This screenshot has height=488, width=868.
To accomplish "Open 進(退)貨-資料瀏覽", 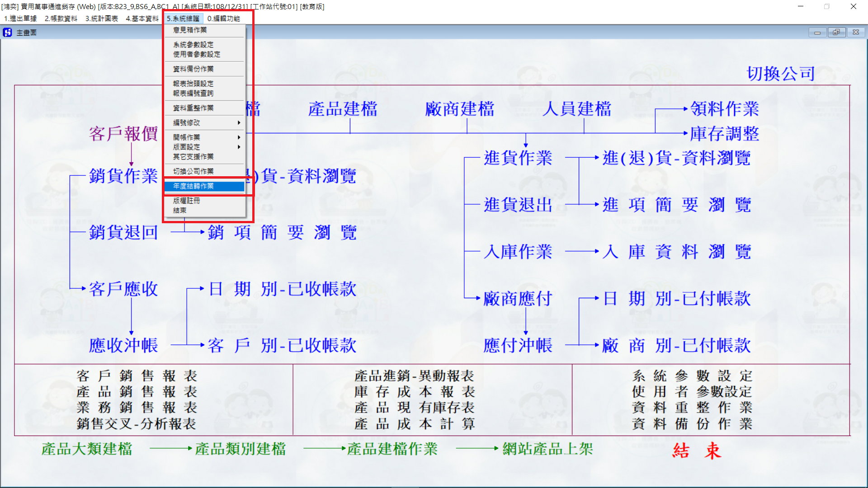I will 677,158.
